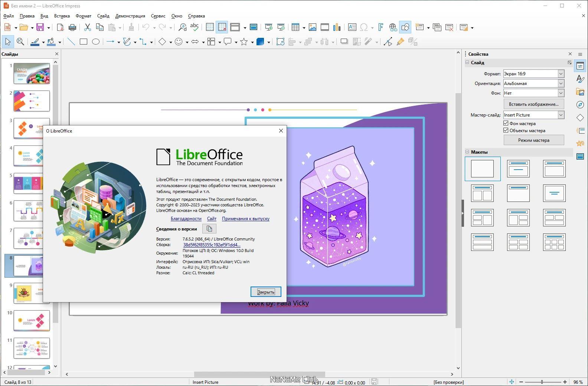Open the Navigator sidebar icon
Screen dimensions: 588x386
[x=580, y=105]
